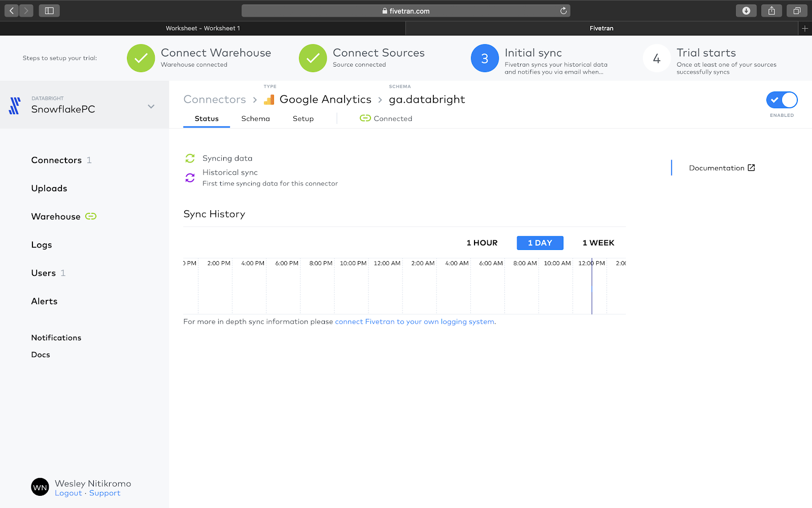Click the Google Analytics connector icon
This screenshot has width=812, height=508.
click(269, 100)
